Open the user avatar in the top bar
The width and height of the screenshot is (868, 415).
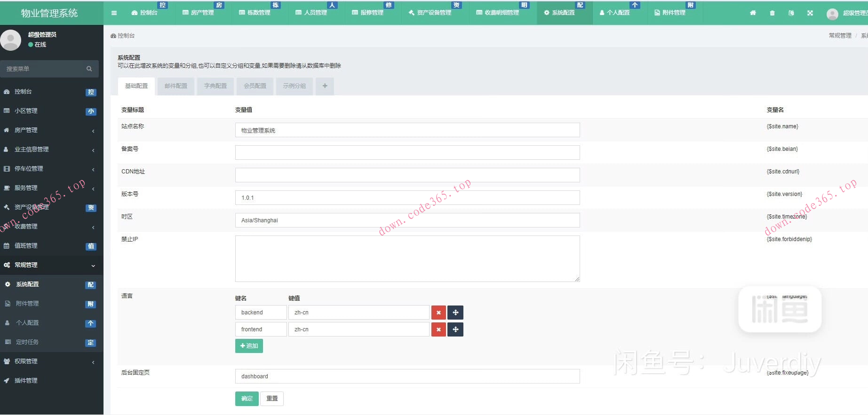[x=832, y=14]
